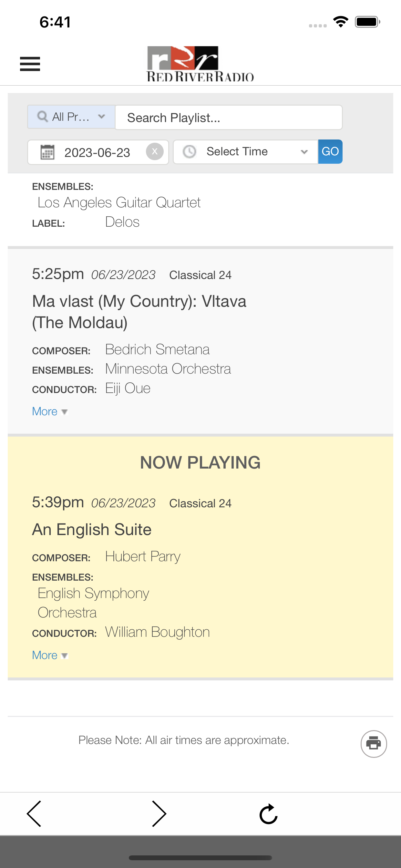Tap the Red River Radio logo
The image size is (401, 868).
pos(200,64)
